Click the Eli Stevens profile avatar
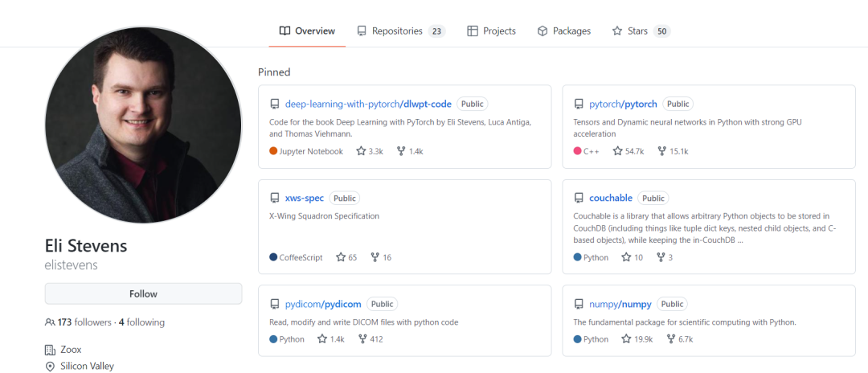Viewport: 868px width, 373px height. pos(143,125)
